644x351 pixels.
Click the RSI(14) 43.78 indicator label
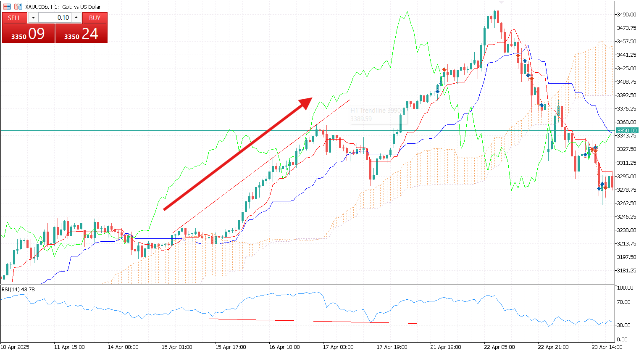coord(18,290)
